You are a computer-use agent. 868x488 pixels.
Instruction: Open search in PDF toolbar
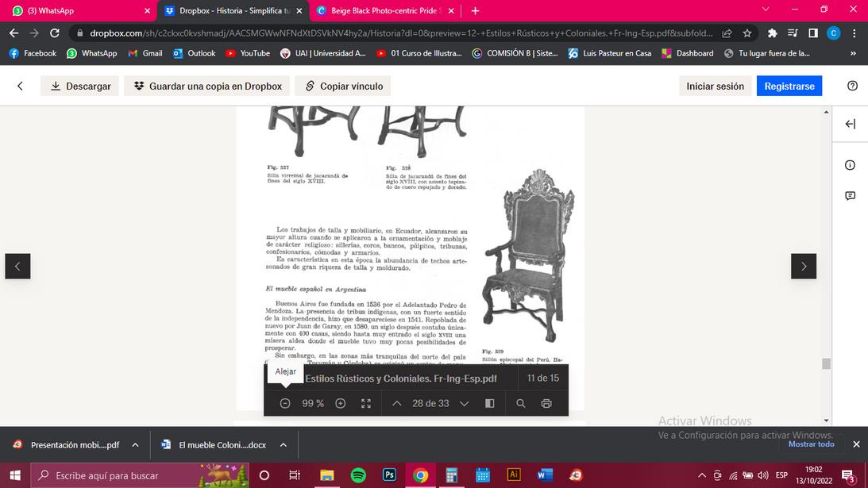point(521,403)
